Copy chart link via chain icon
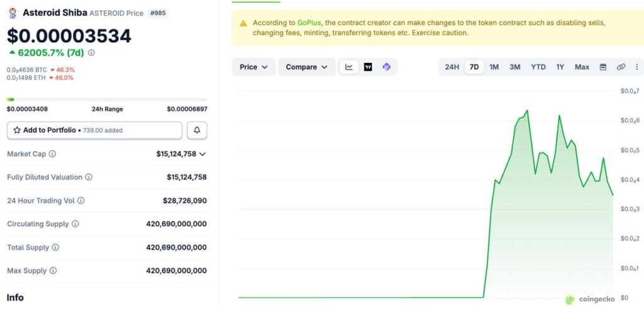This screenshot has width=644, height=309. point(621,67)
